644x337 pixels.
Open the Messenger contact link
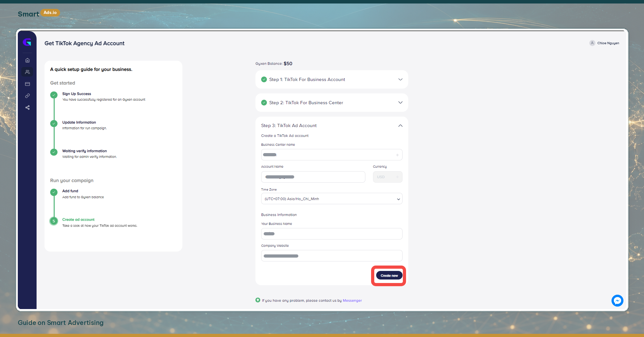tap(352, 300)
